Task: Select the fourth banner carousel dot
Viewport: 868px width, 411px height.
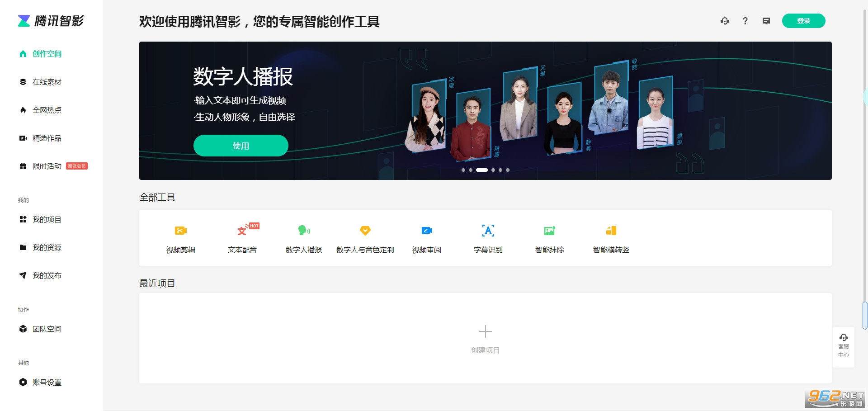Action: click(493, 170)
